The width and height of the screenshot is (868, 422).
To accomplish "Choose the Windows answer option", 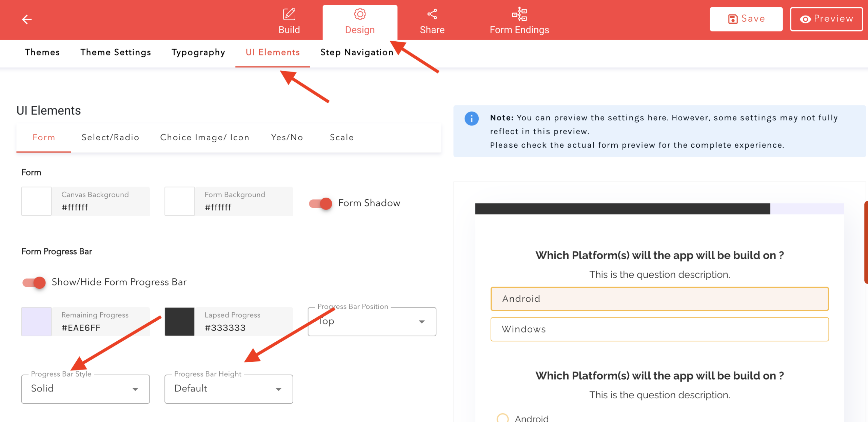I will [x=659, y=329].
